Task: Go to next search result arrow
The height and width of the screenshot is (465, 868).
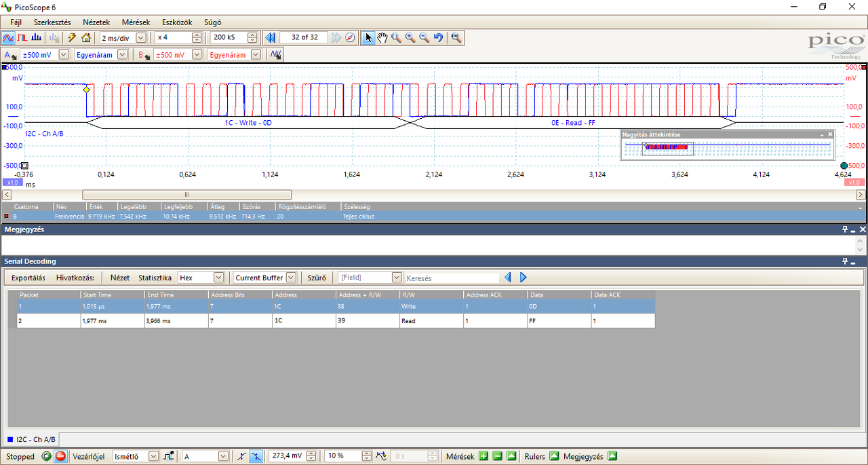Action: [x=523, y=278]
